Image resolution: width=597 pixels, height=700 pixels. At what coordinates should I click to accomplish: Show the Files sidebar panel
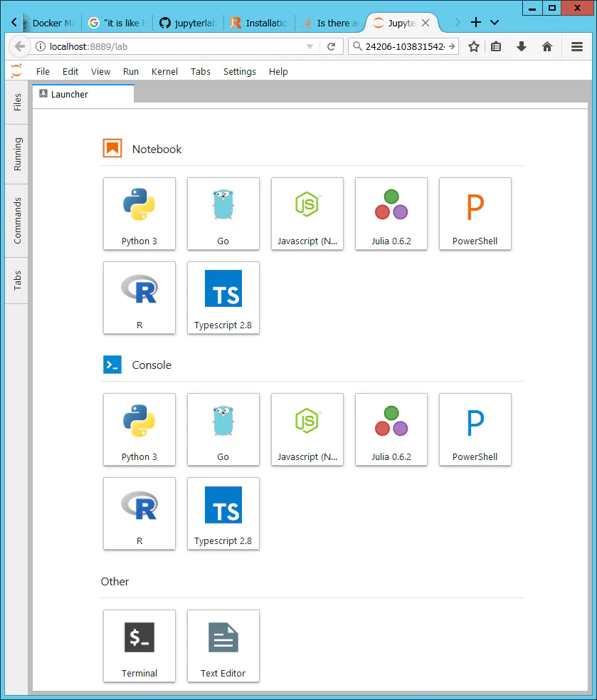click(x=17, y=102)
